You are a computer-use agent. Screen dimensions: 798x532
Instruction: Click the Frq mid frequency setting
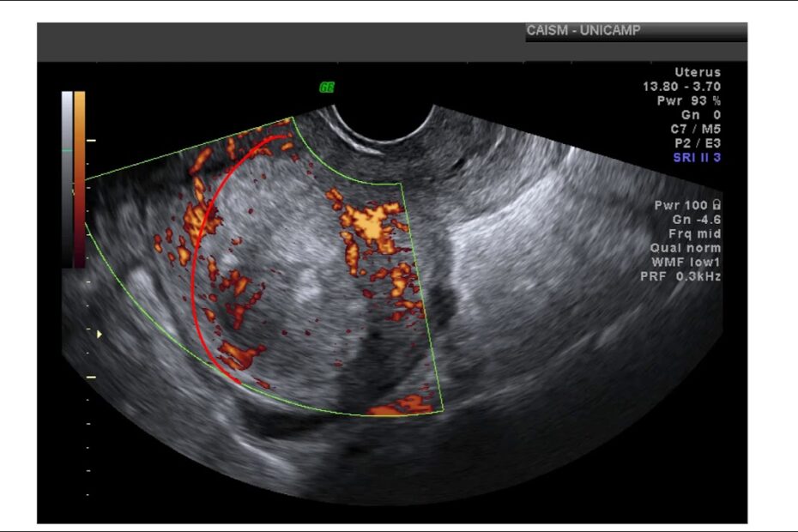tap(694, 234)
